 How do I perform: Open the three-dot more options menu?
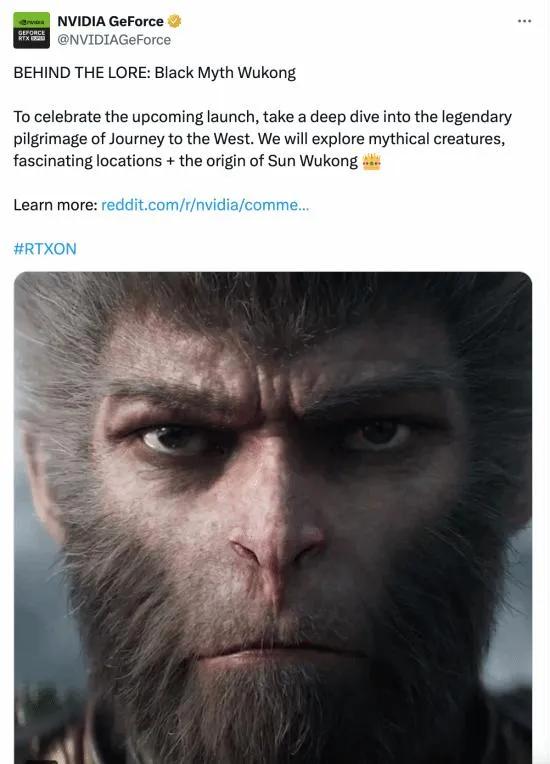click(524, 21)
